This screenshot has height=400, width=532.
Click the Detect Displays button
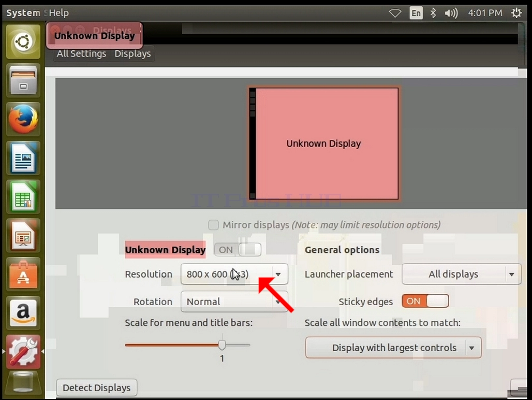(97, 388)
